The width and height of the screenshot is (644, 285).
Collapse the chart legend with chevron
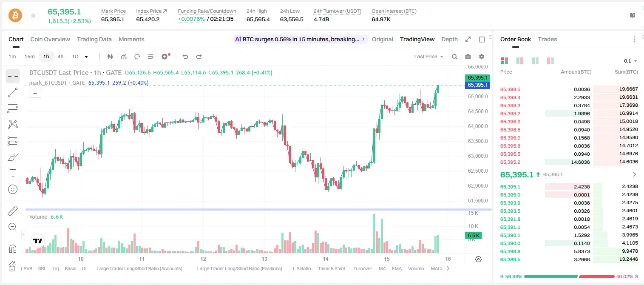pyautogui.click(x=35, y=94)
